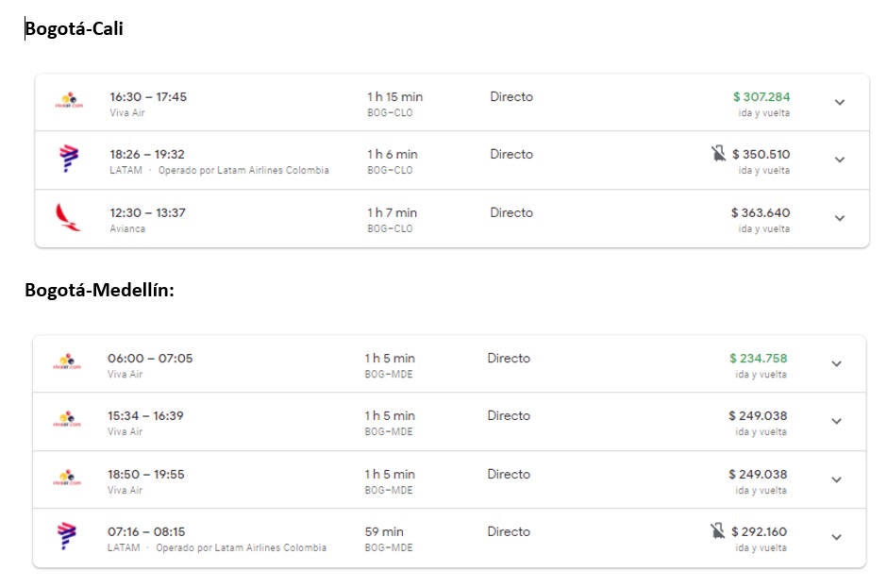Click no-baggage icon beside $ 350.510
Screen dimensions: 887x588
pyautogui.click(x=719, y=154)
